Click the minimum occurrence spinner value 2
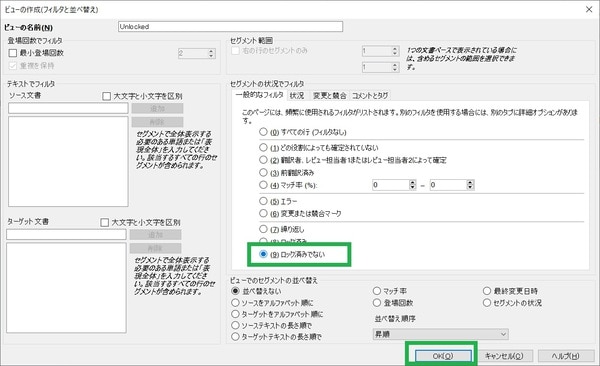The height and width of the screenshot is (366, 600). click(193, 53)
